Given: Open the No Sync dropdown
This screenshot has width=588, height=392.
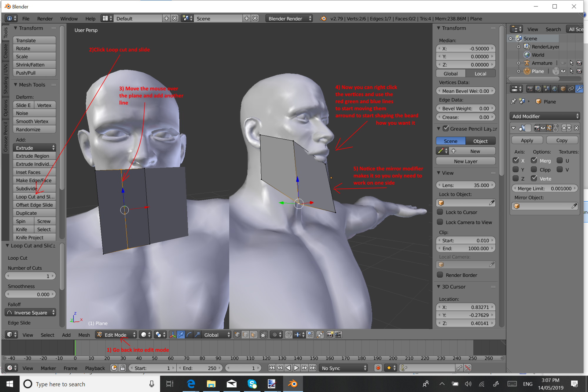Looking at the screenshot, I should coord(343,368).
